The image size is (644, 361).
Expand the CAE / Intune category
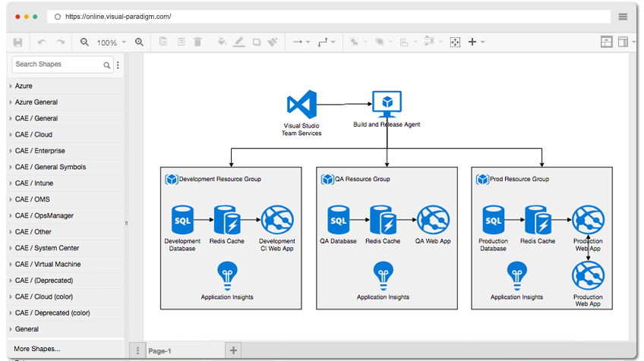tap(66, 184)
